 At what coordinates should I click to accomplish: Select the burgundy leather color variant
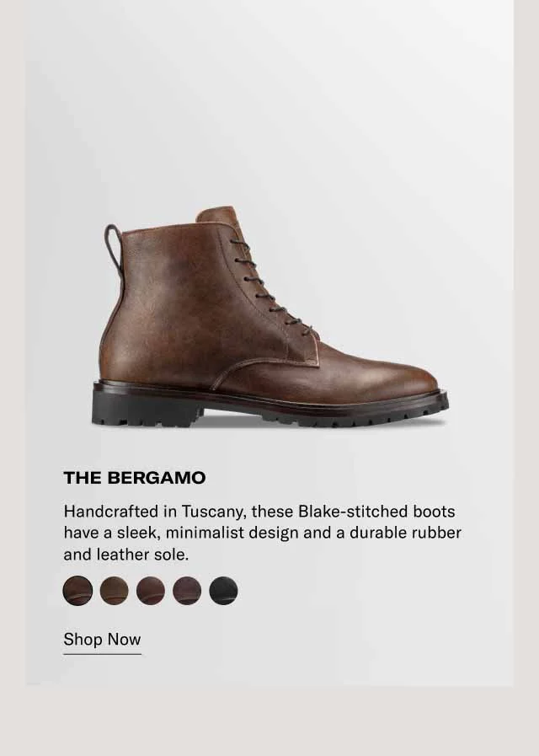coord(184,590)
